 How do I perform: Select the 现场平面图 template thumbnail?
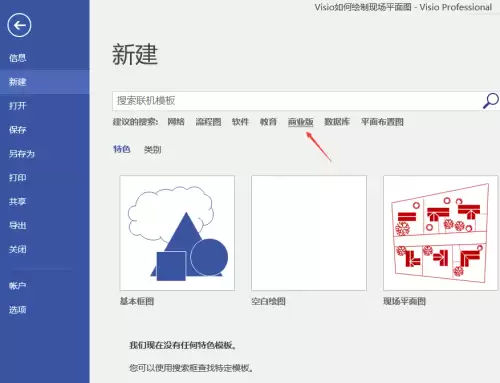(x=440, y=233)
